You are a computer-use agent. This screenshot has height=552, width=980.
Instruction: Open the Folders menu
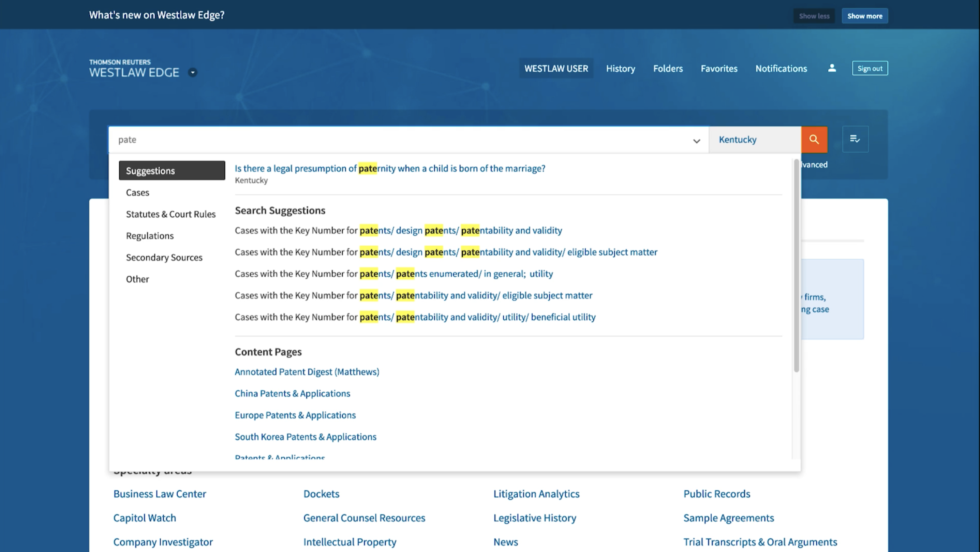pos(668,69)
